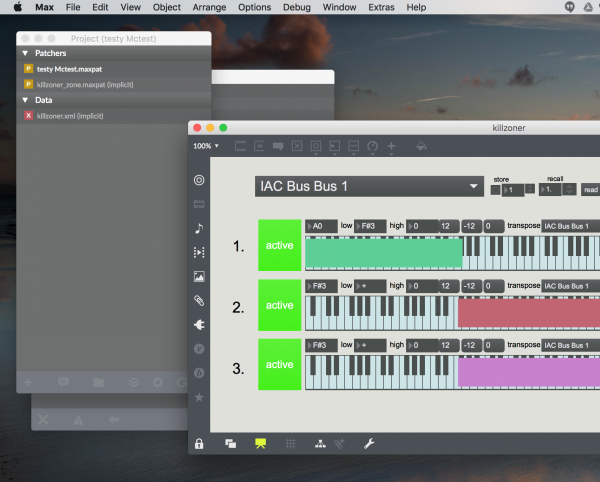Open the Extras menu
This screenshot has width=600, height=482.
tap(381, 7)
